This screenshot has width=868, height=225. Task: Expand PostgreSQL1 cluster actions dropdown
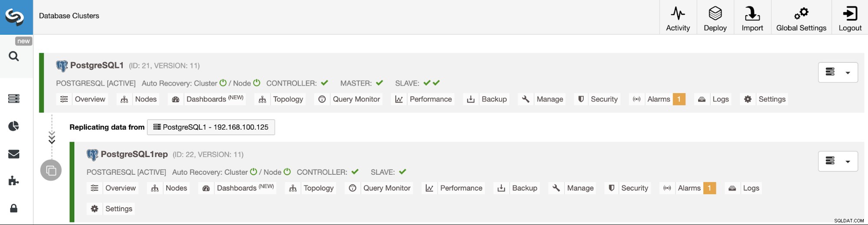coord(838,72)
